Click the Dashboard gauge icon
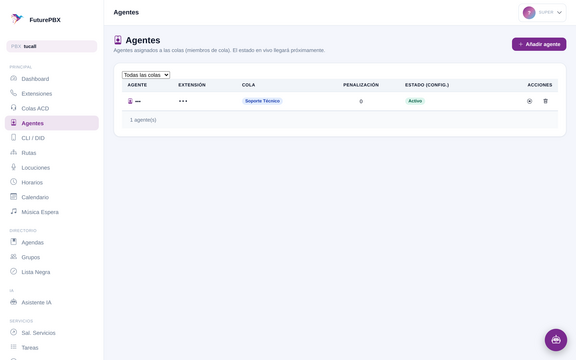This screenshot has height=360, width=576. (14, 78)
